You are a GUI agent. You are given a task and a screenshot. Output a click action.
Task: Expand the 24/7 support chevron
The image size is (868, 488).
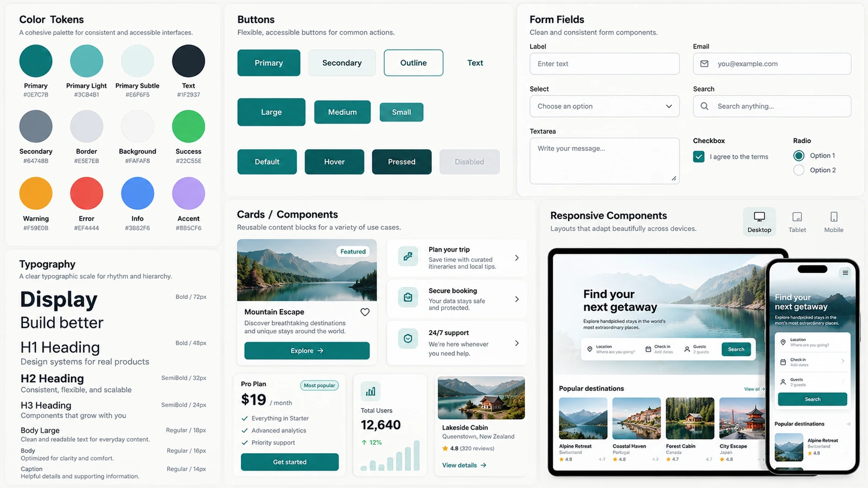pos(516,343)
